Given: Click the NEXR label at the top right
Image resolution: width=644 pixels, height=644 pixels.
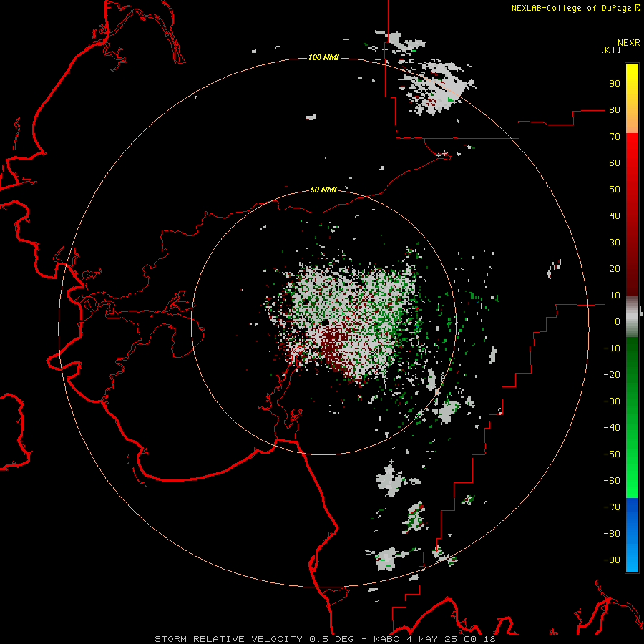Looking at the screenshot, I should [629, 43].
